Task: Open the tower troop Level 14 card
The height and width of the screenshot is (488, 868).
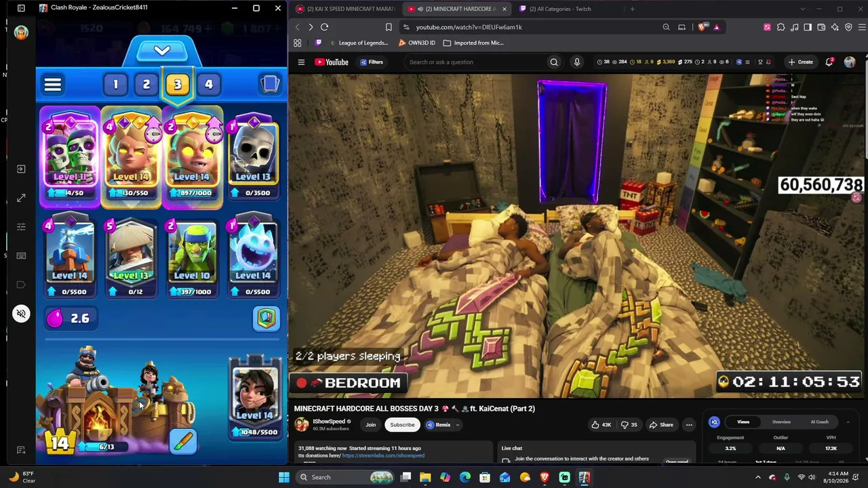Action: point(255,398)
